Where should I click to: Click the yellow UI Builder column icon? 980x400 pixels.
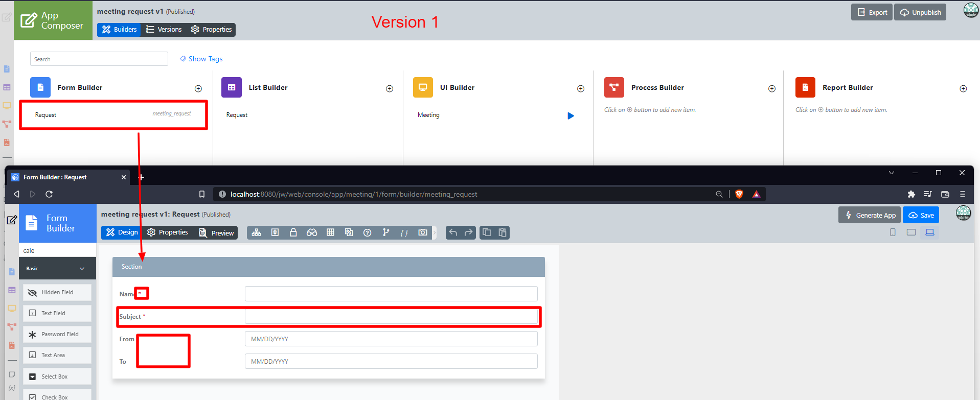coord(423,87)
